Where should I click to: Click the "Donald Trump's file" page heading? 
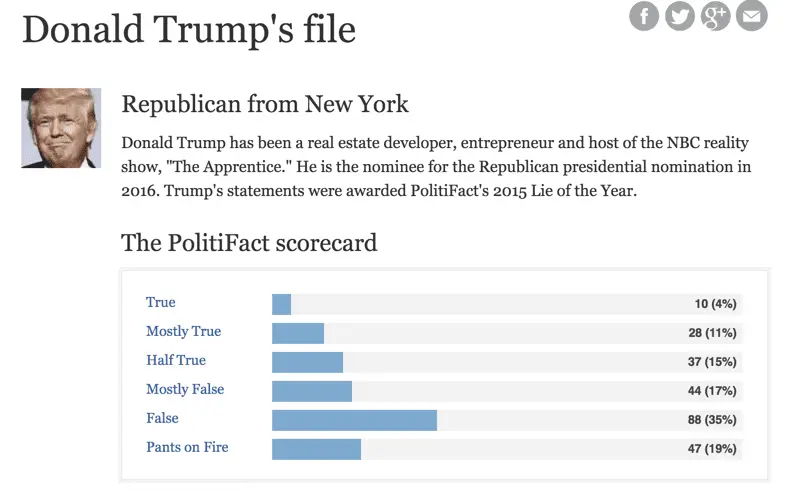click(x=189, y=29)
